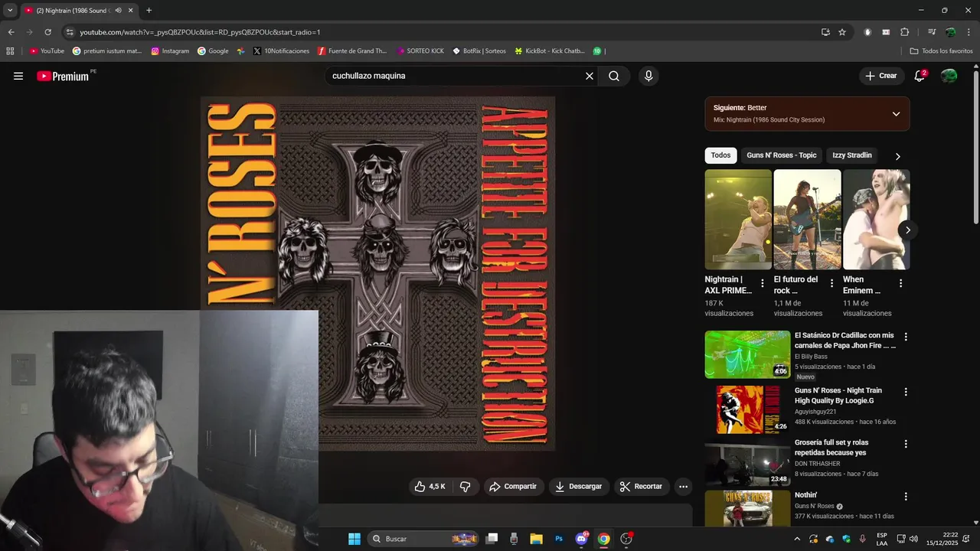Click the Recortar clip button
Viewport: 980px width, 551px height.
(x=642, y=487)
